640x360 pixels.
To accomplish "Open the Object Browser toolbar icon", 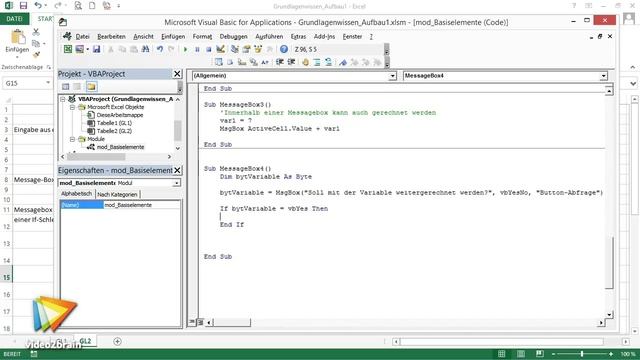I will (x=258, y=49).
